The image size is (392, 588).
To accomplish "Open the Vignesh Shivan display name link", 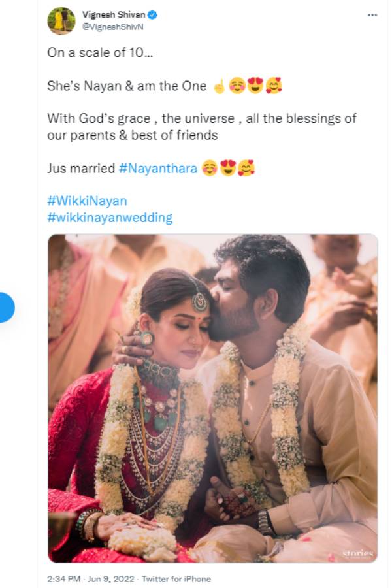I will 114,14.
